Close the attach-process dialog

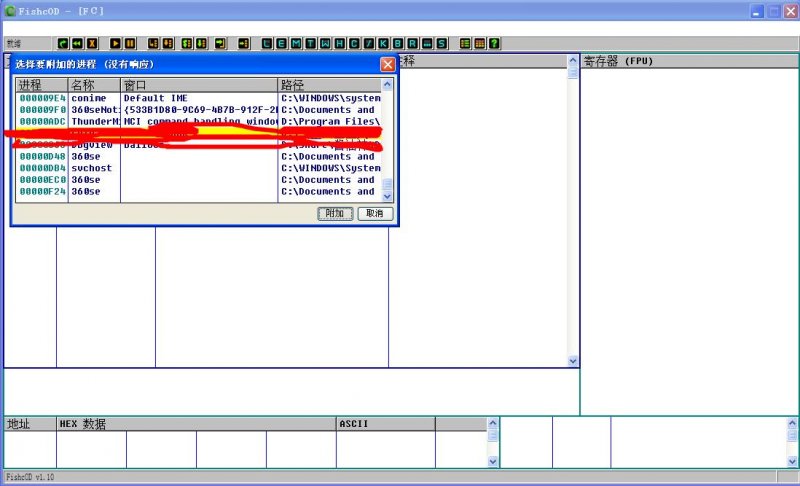click(x=388, y=64)
